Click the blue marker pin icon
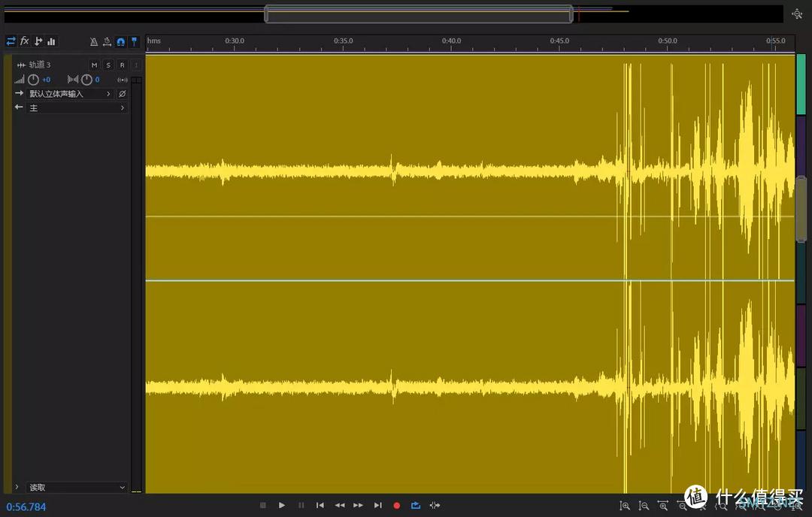The width and height of the screenshot is (812, 517). click(x=134, y=42)
